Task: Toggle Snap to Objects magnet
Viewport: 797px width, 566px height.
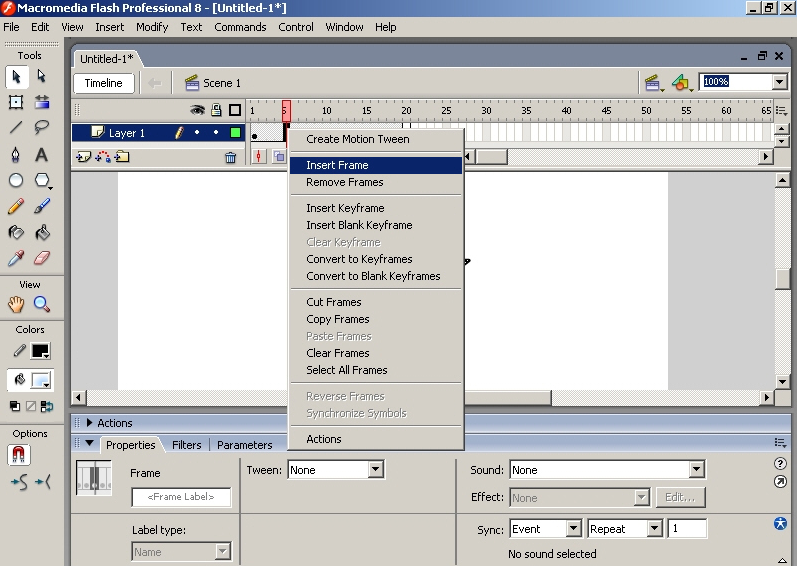Action: (x=19, y=455)
